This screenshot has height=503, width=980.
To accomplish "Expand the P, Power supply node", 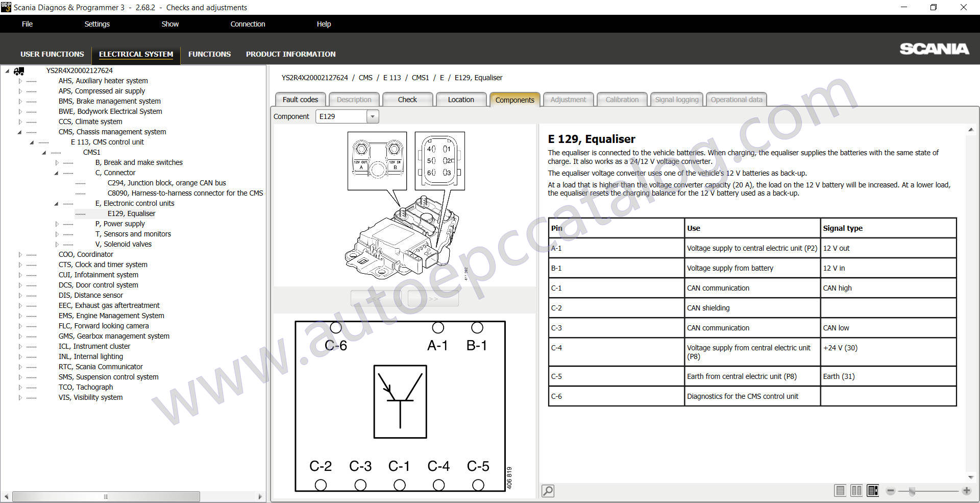I will [x=57, y=224].
